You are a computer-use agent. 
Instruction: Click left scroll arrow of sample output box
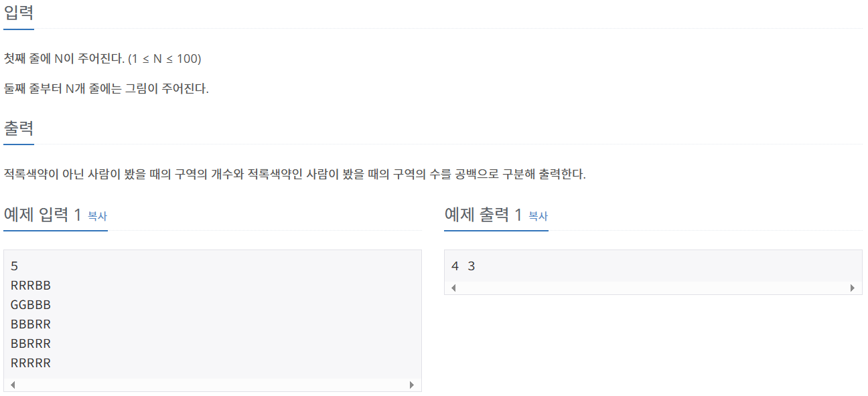(453, 288)
